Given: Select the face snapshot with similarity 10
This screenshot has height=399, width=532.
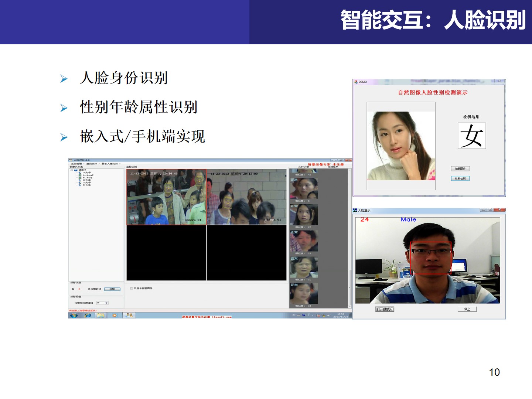Looking at the screenshot, I should [304, 267].
